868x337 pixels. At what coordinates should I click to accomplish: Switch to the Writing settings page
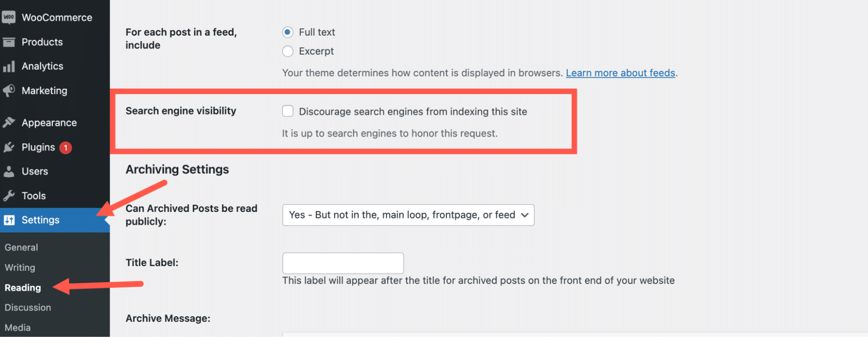point(20,267)
